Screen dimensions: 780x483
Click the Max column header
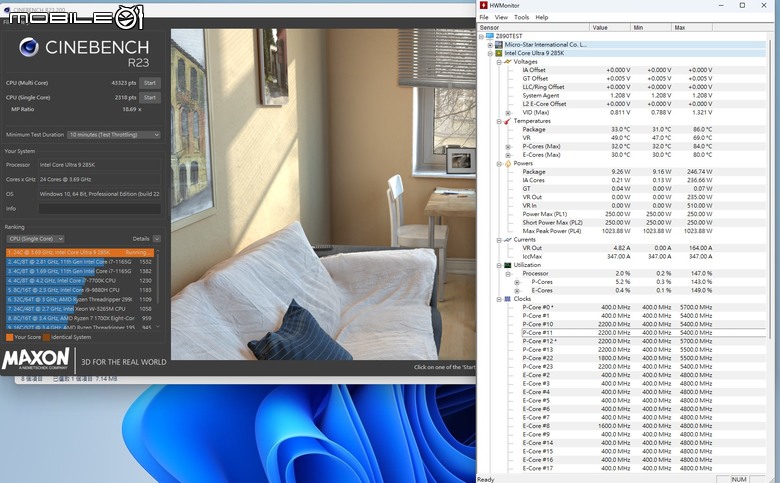tap(692, 27)
